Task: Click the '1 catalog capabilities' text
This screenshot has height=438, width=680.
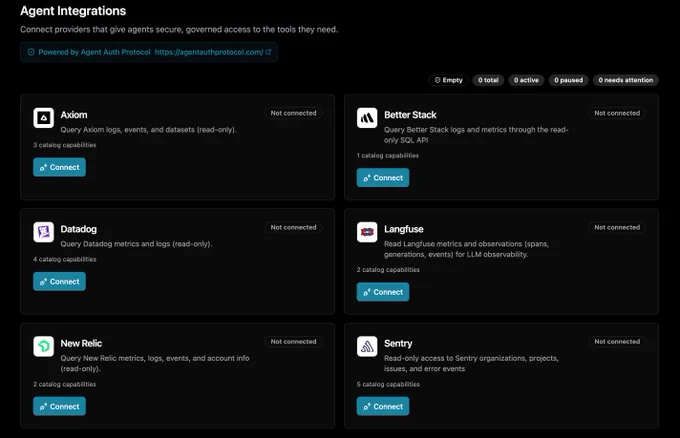Action: tap(388, 155)
